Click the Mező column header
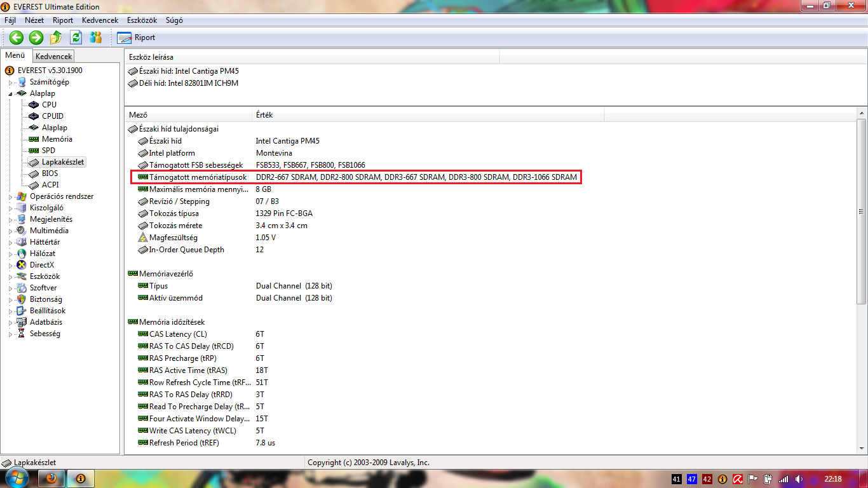 (x=189, y=115)
